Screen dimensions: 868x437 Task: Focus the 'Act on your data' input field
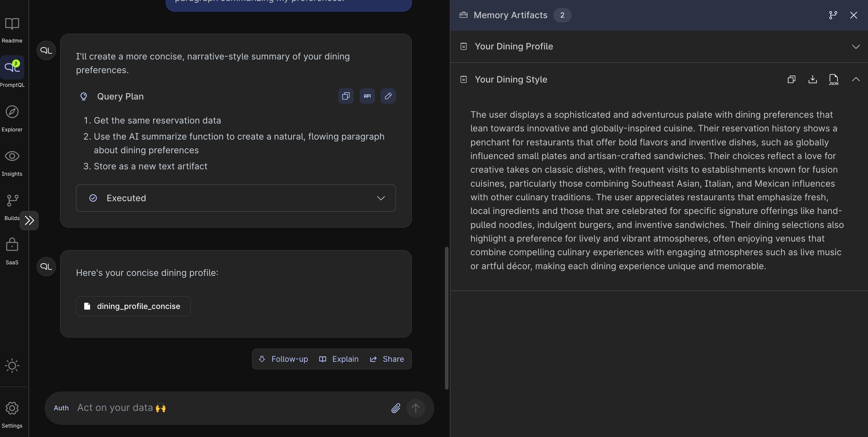[x=229, y=408]
